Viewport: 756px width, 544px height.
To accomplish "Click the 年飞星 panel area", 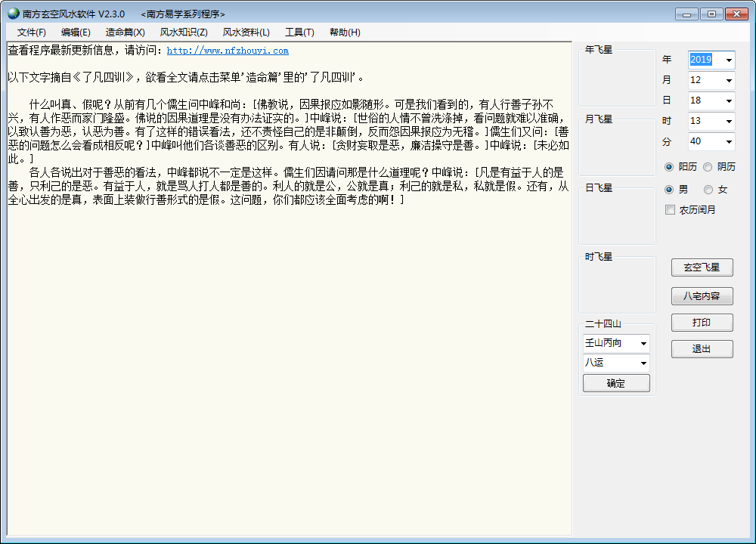I will (617, 77).
